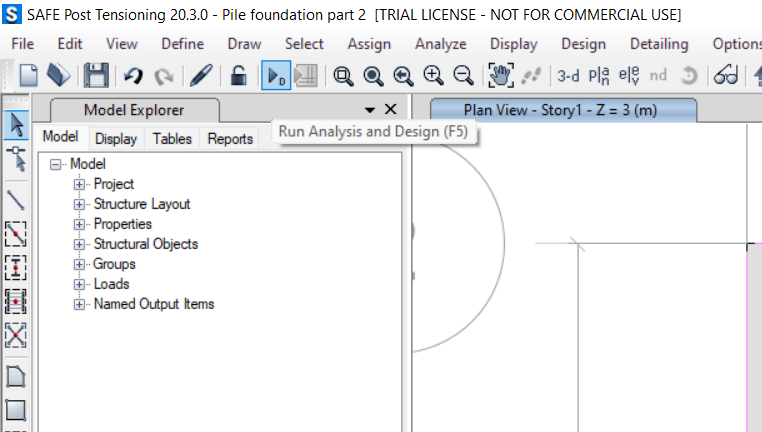This screenshot has height=432, width=762.
Task: Zoom out one step
Action: (x=463, y=76)
